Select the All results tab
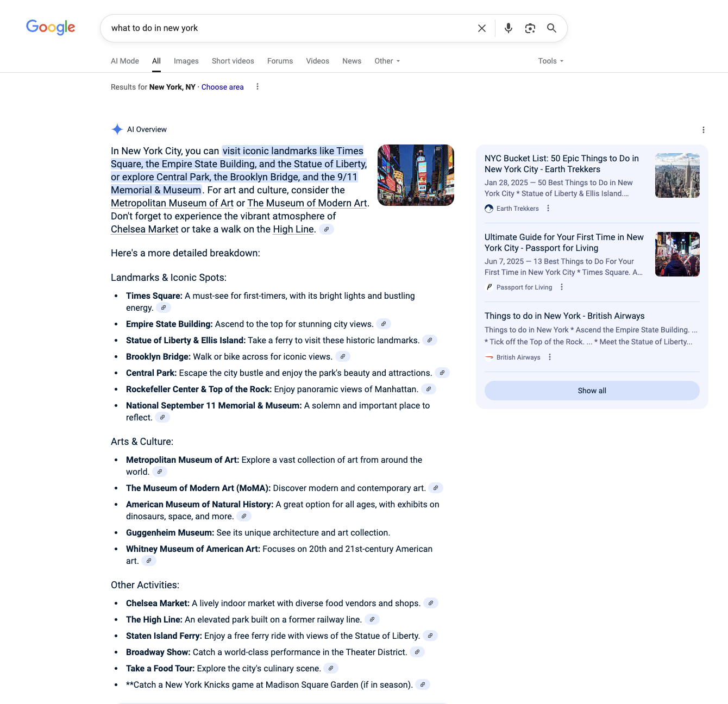 point(156,61)
